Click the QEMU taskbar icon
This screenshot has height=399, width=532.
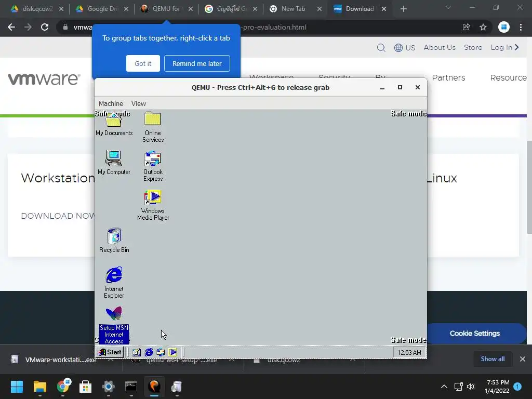154,387
